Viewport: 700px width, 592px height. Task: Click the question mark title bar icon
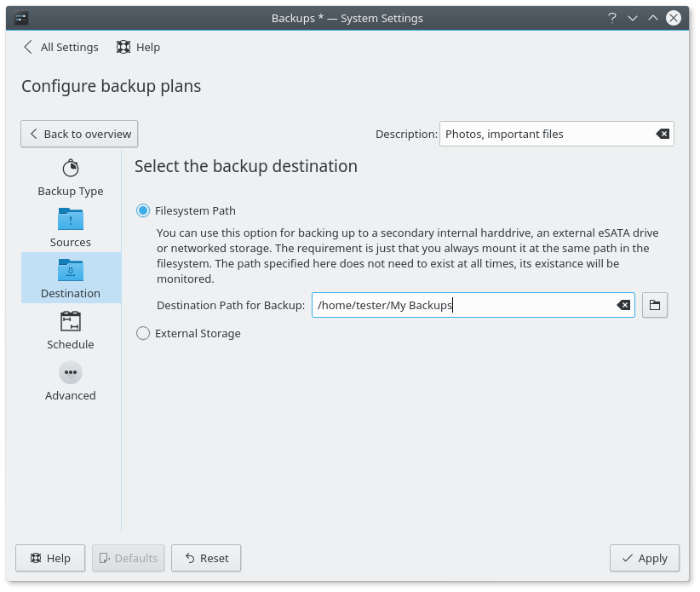(x=612, y=18)
